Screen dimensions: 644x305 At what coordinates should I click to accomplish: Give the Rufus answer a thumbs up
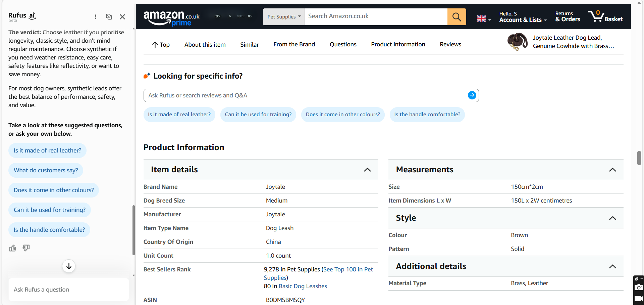12,248
